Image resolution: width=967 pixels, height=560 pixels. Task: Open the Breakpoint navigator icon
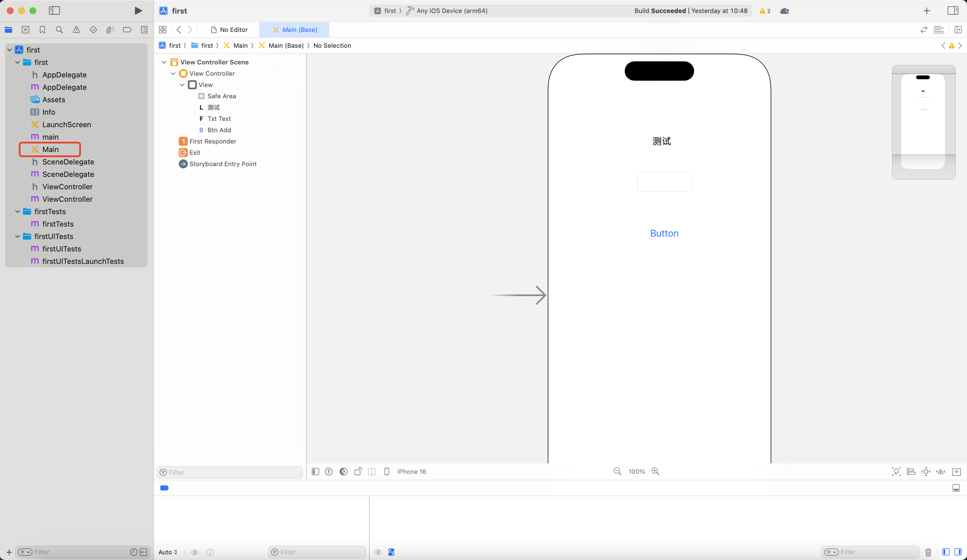pyautogui.click(x=127, y=30)
